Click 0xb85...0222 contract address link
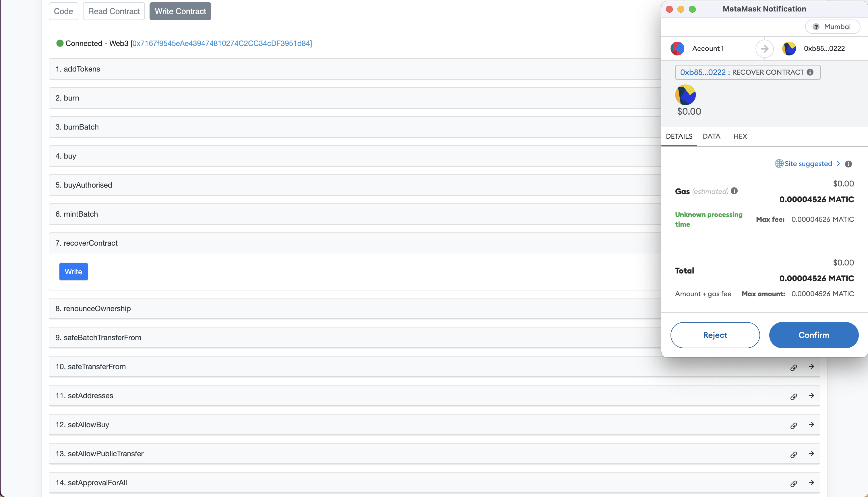The height and width of the screenshot is (497, 868). (x=703, y=72)
